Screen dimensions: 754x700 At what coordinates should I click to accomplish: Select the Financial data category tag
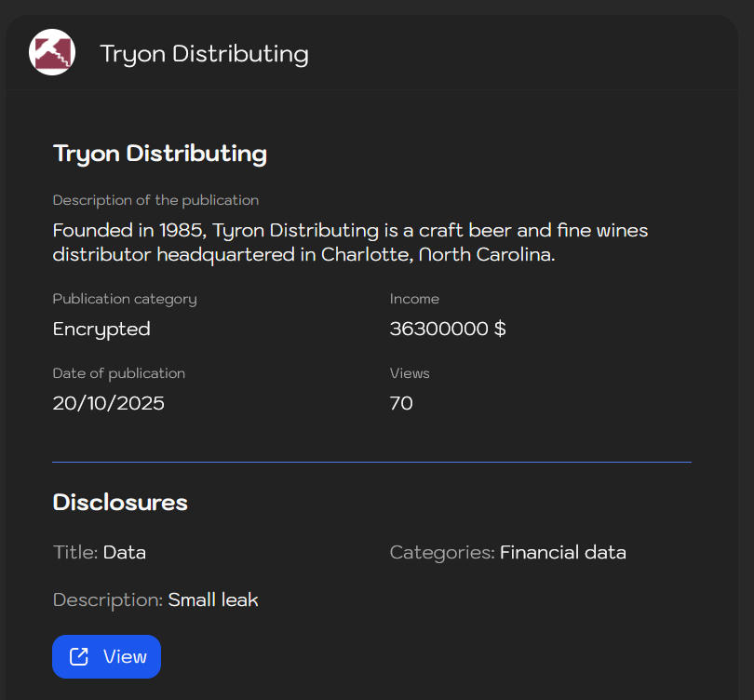click(x=562, y=552)
